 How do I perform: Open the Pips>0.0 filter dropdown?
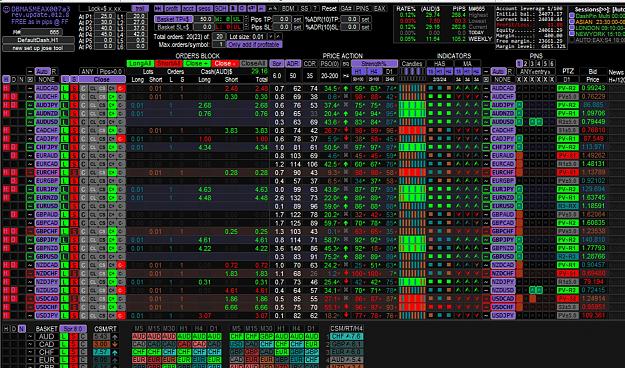coord(111,71)
